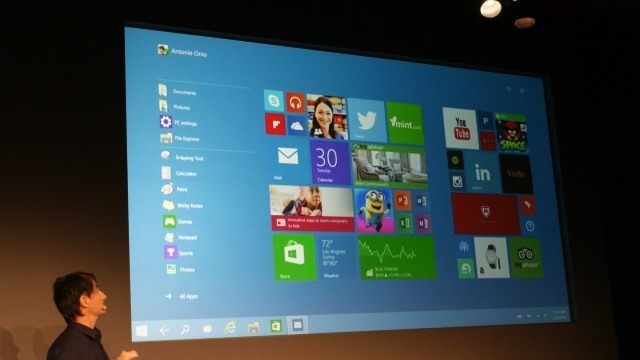The image size is (640, 360).
Task: Launch Angry Birds Space tile
Action: pos(511,134)
